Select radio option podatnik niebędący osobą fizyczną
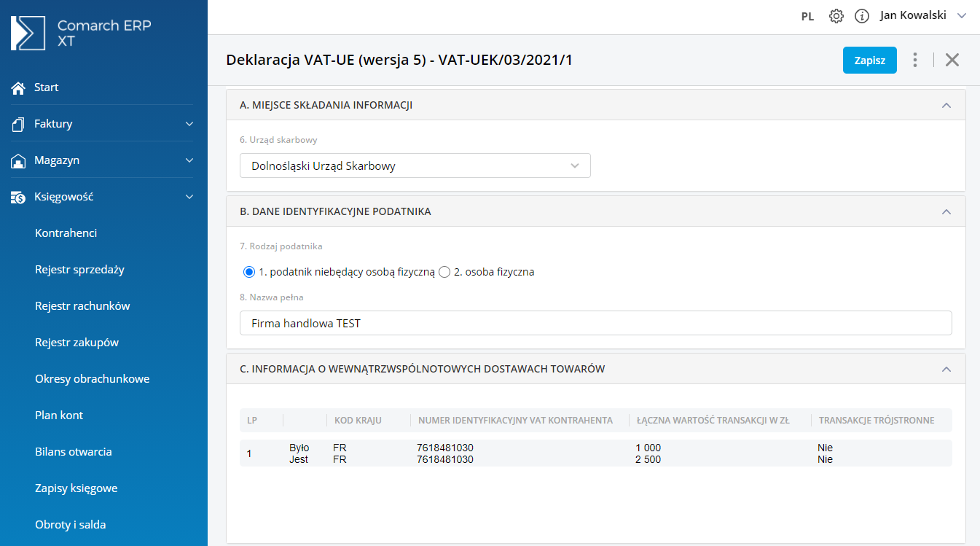 tap(248, 272)
